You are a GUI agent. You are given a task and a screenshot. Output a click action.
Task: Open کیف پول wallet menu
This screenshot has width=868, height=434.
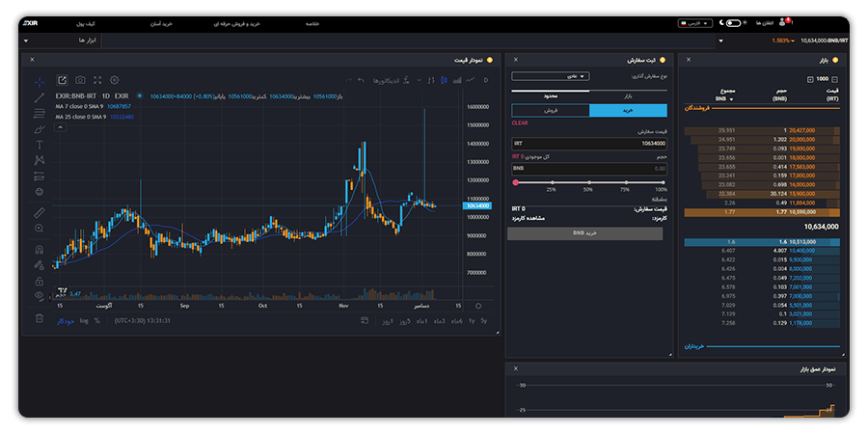click(88, 24)
